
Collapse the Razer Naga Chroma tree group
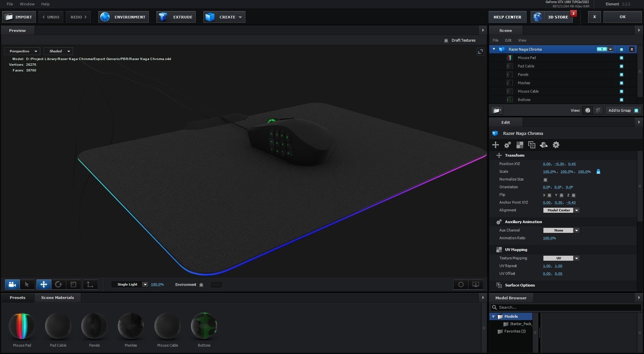tap(494, 49)
